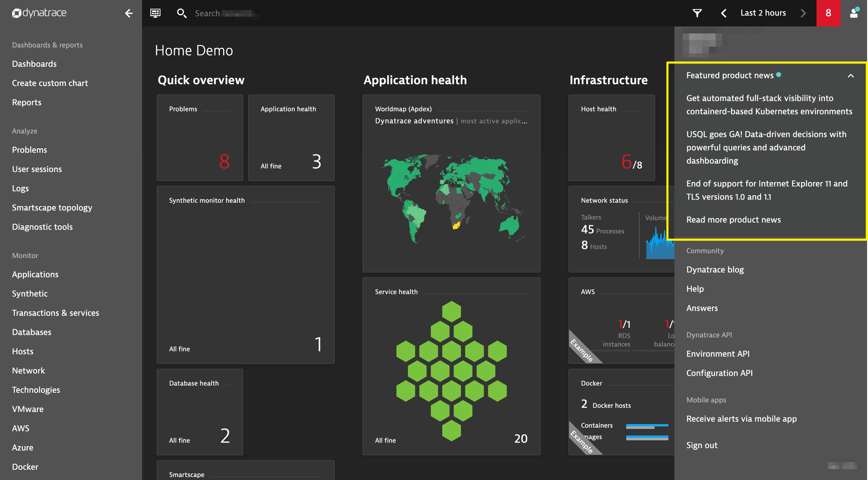
Task: Open User sessions from sidebar
Action: point(37,168)
